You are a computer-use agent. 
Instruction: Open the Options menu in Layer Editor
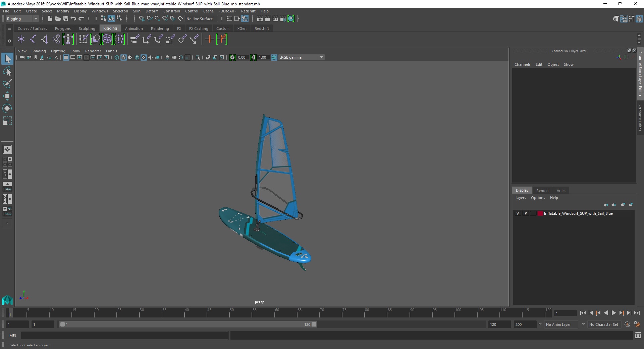[538, 198]
